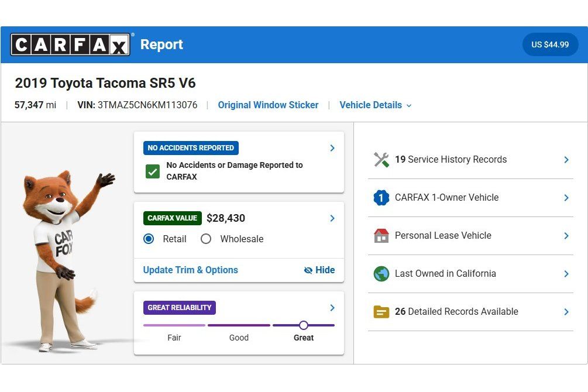Click the service history wrench icon
Image resolution: width=588 pixels, height=392 pixels.
pos(381,159)
